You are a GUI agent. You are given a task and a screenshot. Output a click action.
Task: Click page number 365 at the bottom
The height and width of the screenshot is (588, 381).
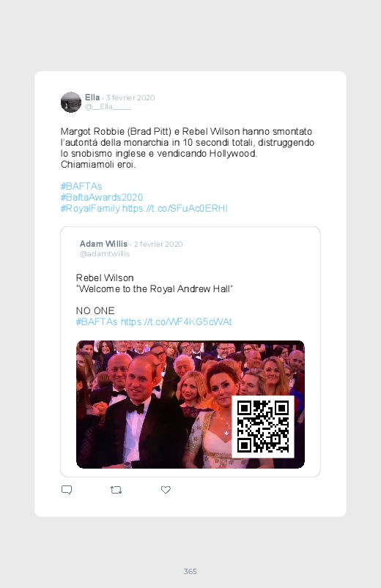pyautogui.click(x=190, y=571)
